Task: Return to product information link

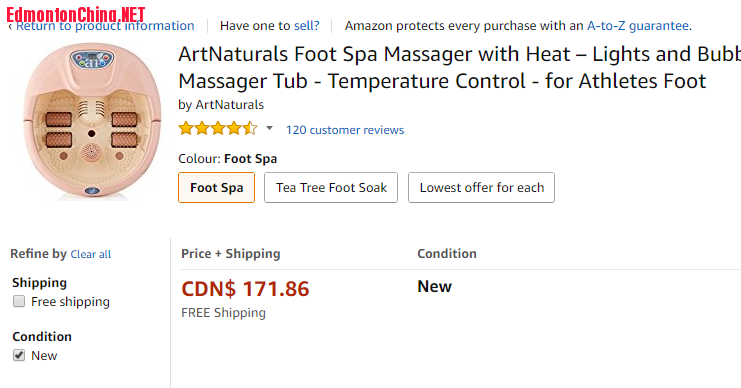Action: coord(105,26)
